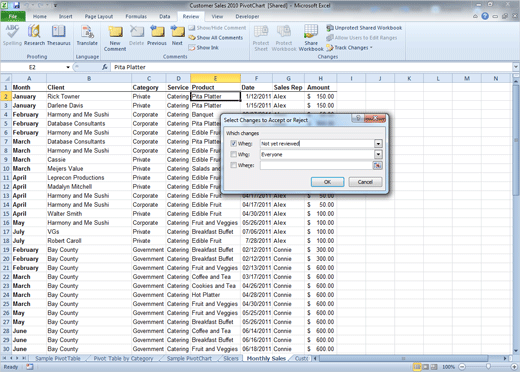Open the Research pane
Viewport: 520px width, 372px height.
click(34, 35)
